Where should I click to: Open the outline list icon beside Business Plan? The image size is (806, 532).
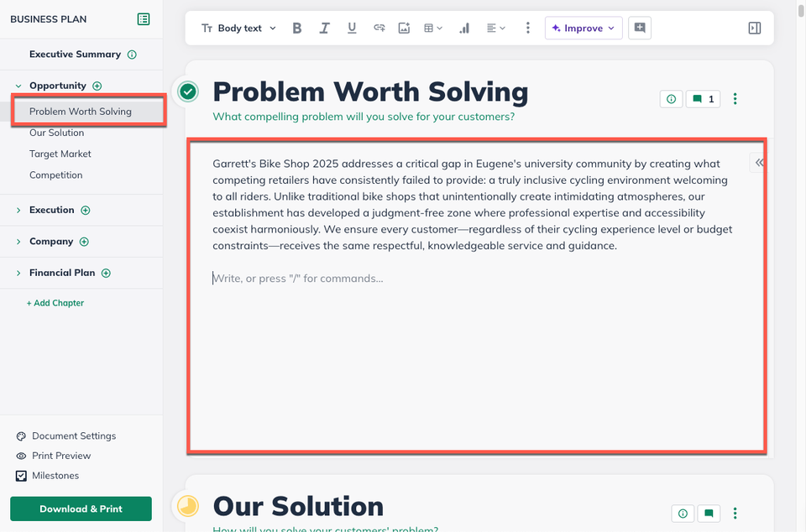point(144,19)
